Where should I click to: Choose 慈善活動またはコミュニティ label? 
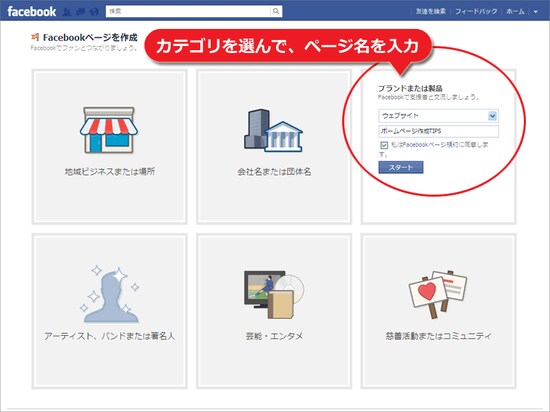pos(438,336)
